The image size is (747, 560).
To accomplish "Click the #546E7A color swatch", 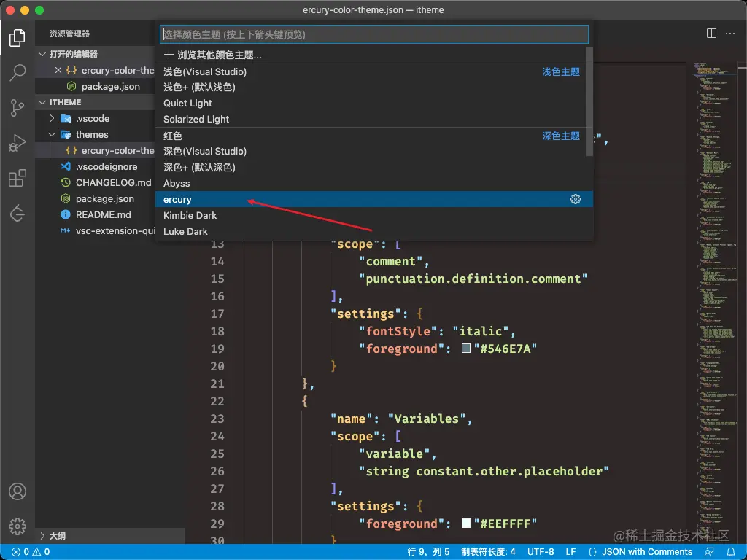I will (466, 349).
